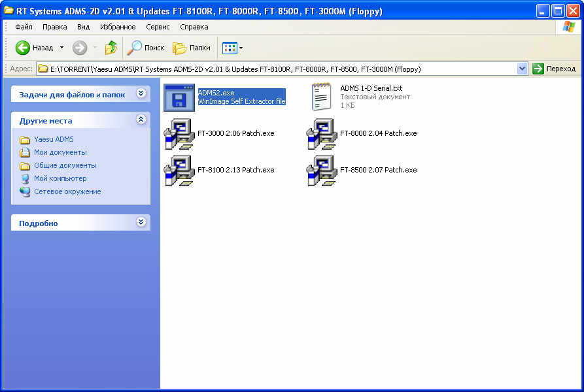This screenshot has height=392, width=584.
Task: Open the Back button history dropdown
Action: tap(62, 48)
